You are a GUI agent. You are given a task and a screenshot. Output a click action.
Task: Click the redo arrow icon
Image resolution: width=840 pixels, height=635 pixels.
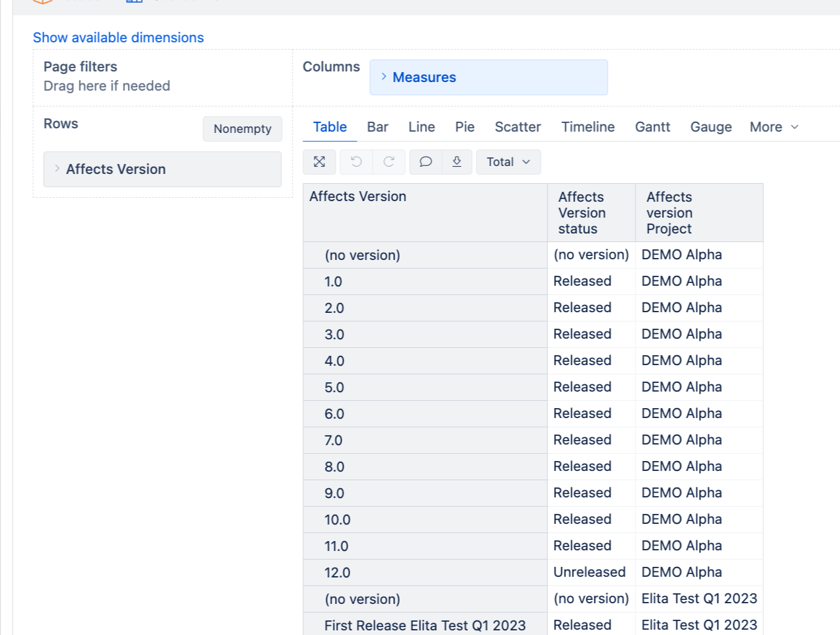[x=389, y=162]
